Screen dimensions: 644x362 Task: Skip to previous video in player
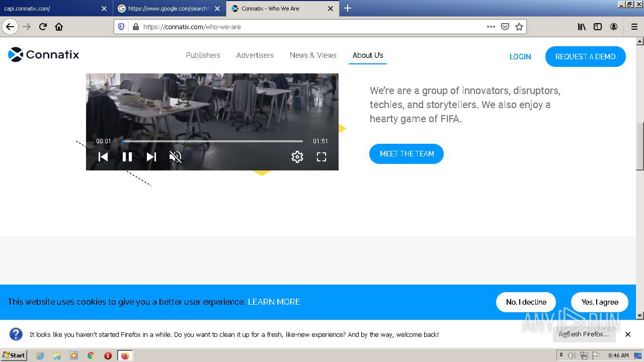point(103,157)
